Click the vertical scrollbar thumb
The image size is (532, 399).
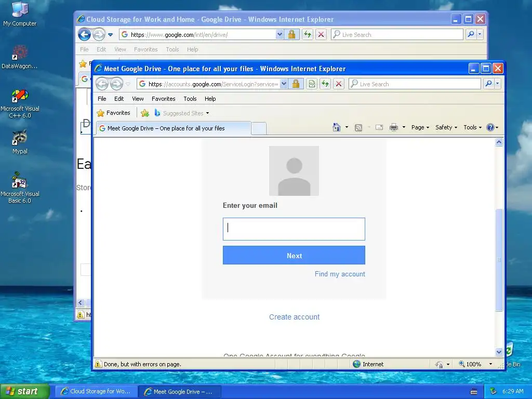coord(499,260)
